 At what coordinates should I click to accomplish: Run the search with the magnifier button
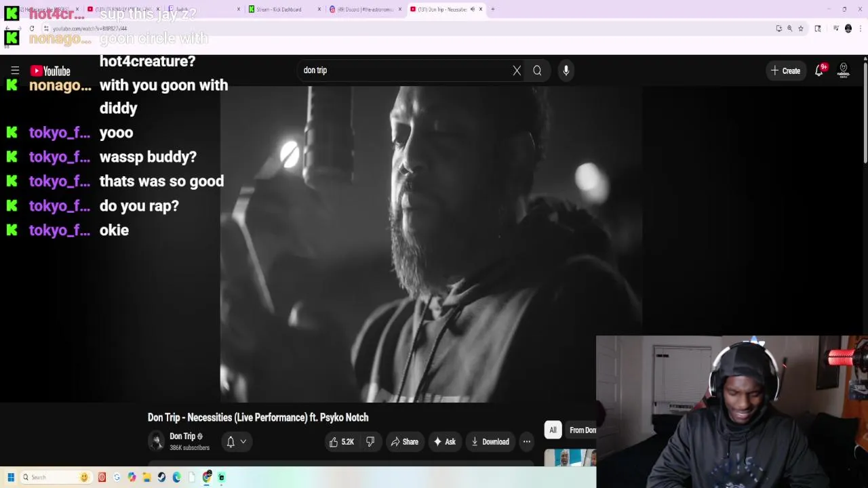point(537,70)
